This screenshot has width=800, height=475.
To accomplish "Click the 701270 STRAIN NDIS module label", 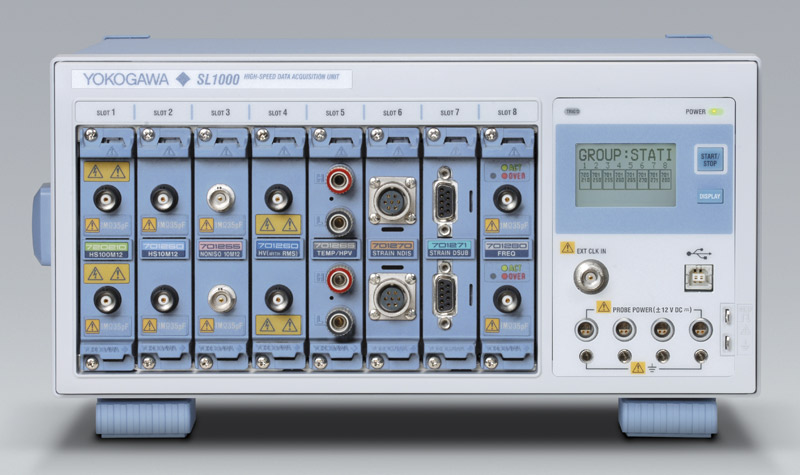I will pos(392,249).
